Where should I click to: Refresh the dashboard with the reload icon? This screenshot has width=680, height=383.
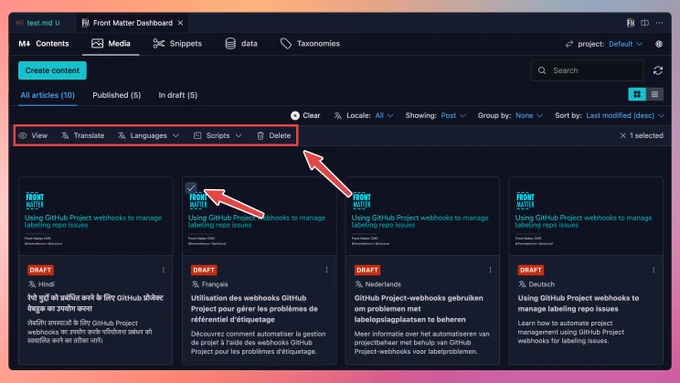pyautogui.click(x=658, y=70)
